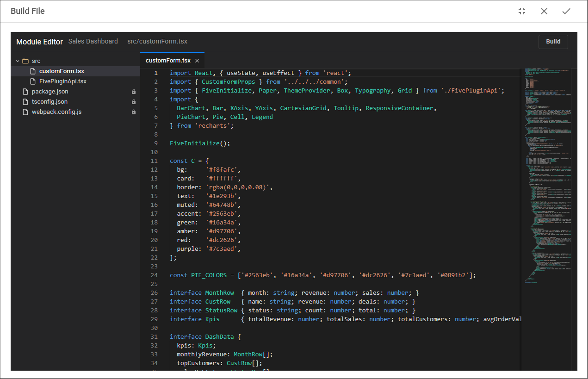Screen dimensions: 588x379
Task: Open customForm.tsx in the file tree
Action: (x=75, y=71)
